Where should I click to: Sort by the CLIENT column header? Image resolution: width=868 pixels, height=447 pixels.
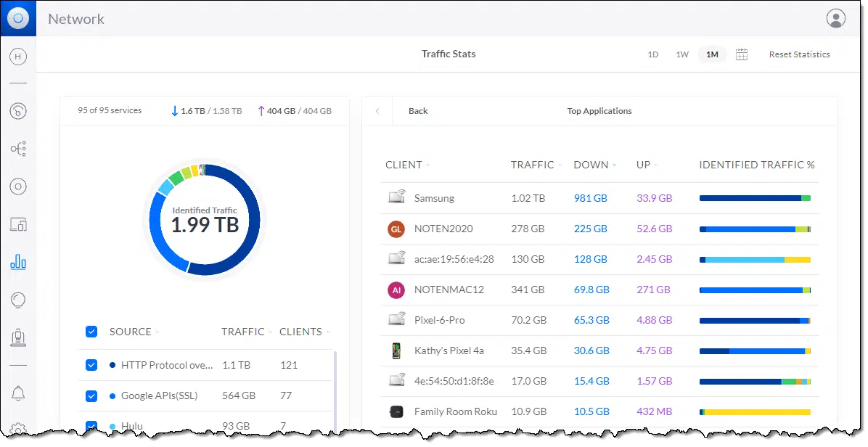coord(404,165)
